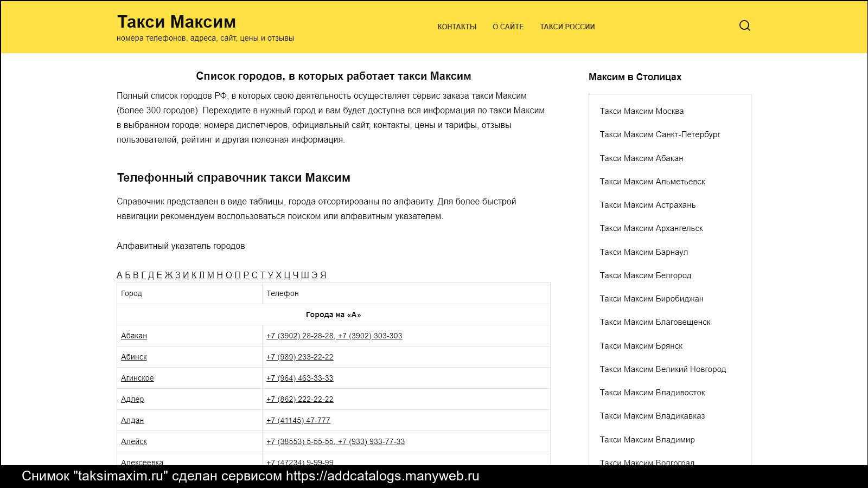868x488 pixels.
Task: Open Такси Максим Брянск sidebar link
Action: click(x=641, y=346)
